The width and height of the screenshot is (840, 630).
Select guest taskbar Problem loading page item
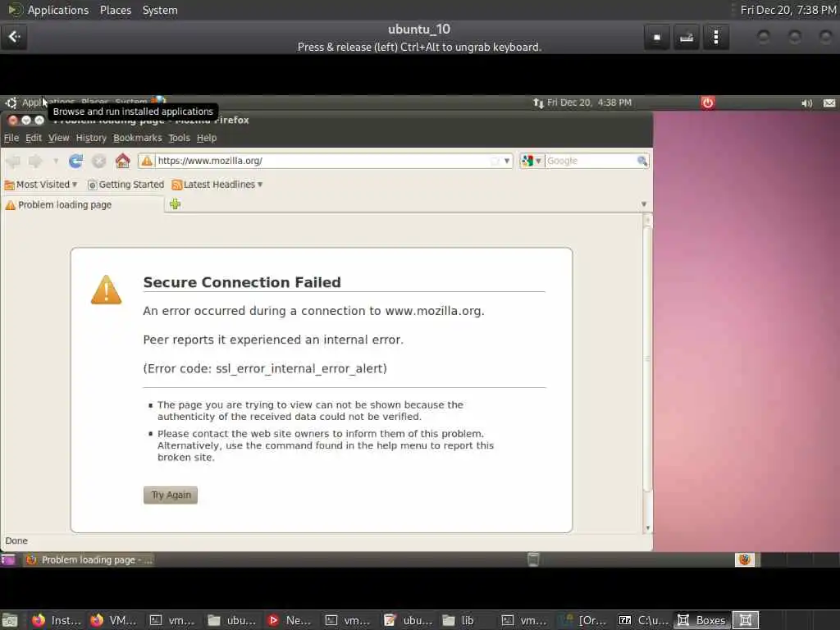pyautogui.click(x=89, y=559)
